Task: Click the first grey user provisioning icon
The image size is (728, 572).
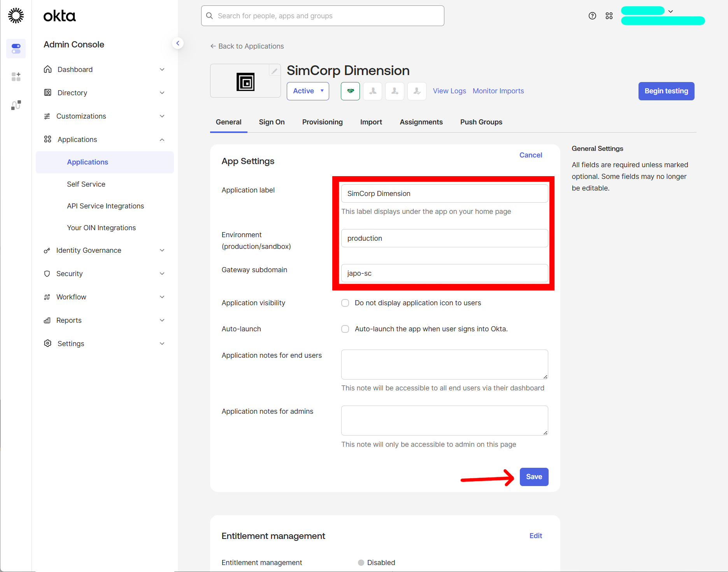Action: point(372,91)
